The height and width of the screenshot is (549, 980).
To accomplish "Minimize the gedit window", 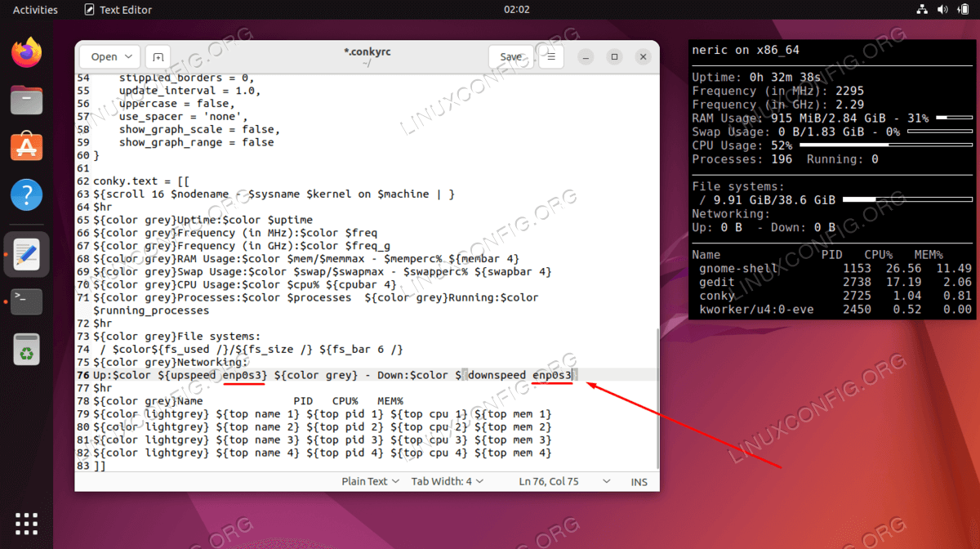I will click(x=586, y=57).
